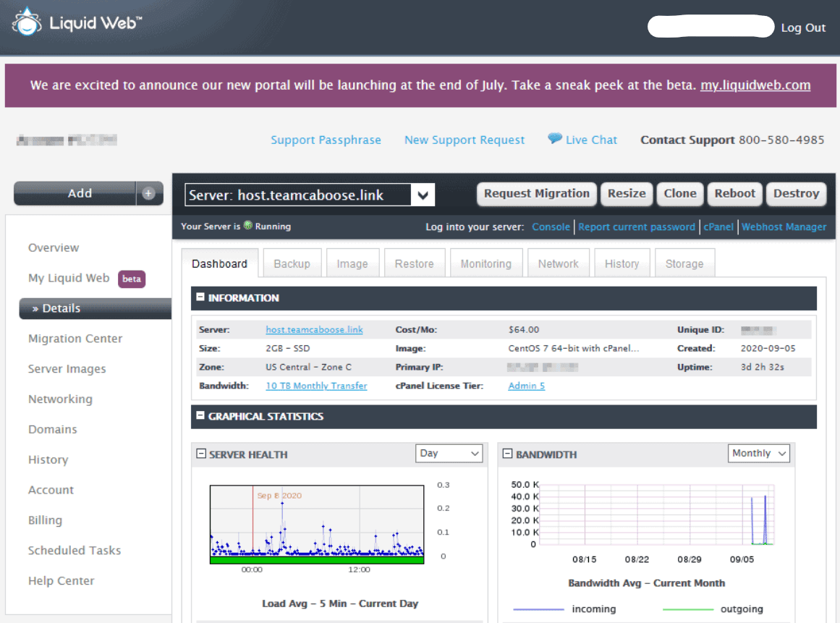Switch to the Monitoring tab

click(x=485, y=264)
